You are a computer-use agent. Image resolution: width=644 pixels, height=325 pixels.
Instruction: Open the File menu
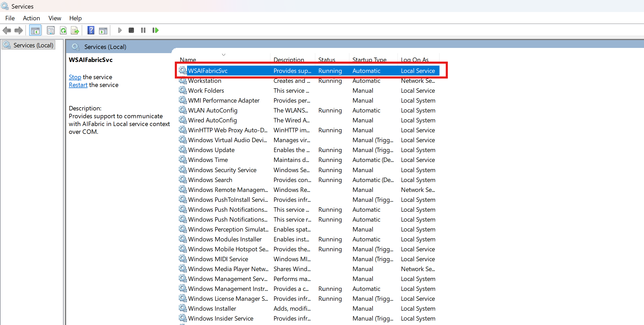point(10,18)
